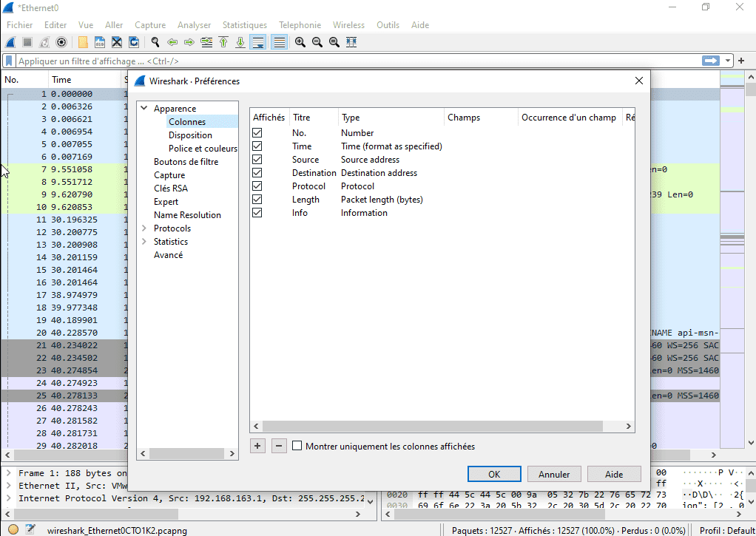Viewport: 756px width, 536px height.
Task: Click the Annuler button
Action: pos(554,474)
